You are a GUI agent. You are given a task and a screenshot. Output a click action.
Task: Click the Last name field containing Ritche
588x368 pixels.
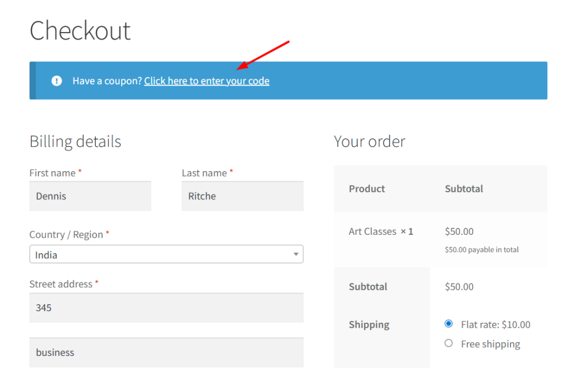pyautogui.click(x=242, y=196)
